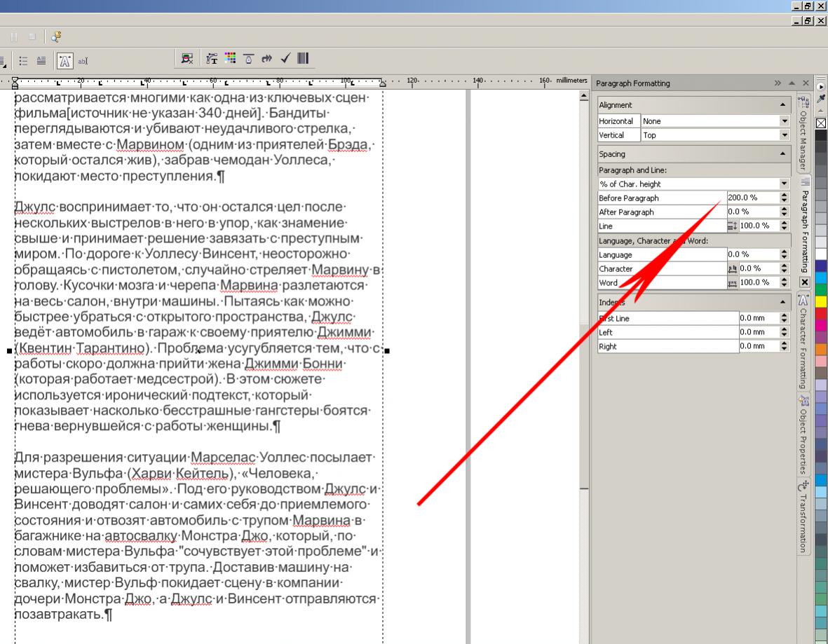Toggle bullet list formatting
This screenshot has height=644, width=828.
[23, 61]
